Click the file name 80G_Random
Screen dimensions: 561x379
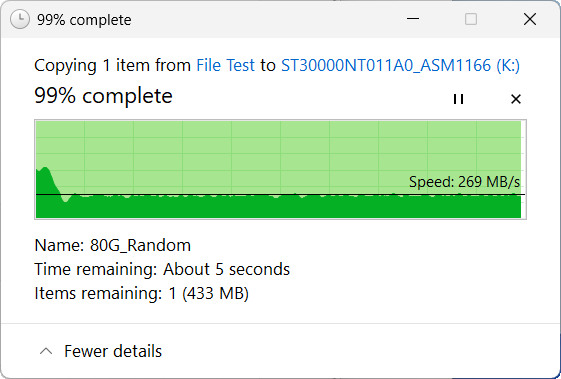pyautogui.click(x=140, y=246)
